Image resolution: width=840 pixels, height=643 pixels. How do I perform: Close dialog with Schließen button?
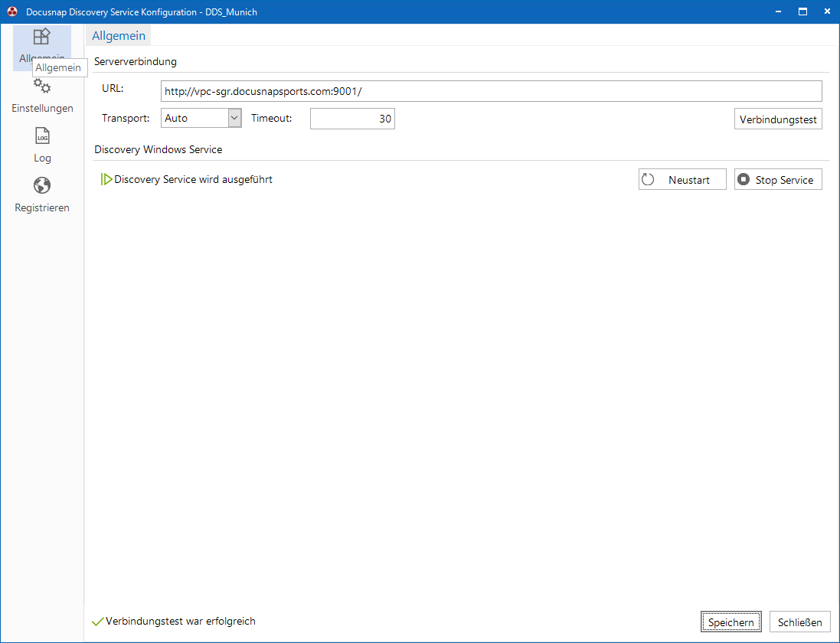[x=800, y=622]
